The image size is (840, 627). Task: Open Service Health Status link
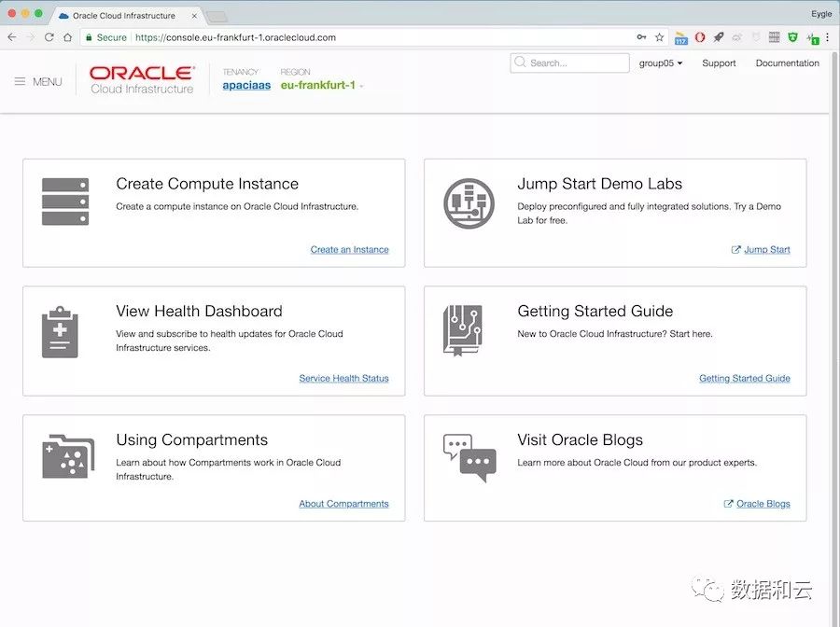343,378
